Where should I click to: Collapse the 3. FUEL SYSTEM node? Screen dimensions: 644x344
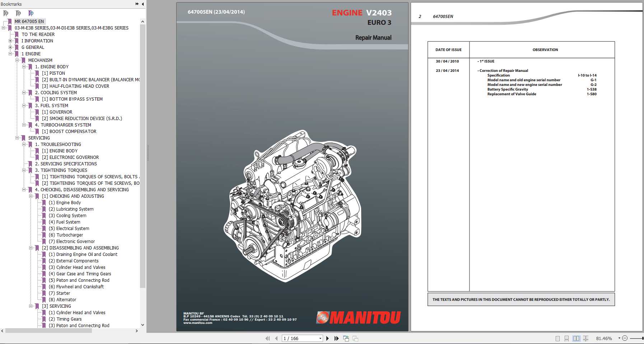(x=24, y=105)
